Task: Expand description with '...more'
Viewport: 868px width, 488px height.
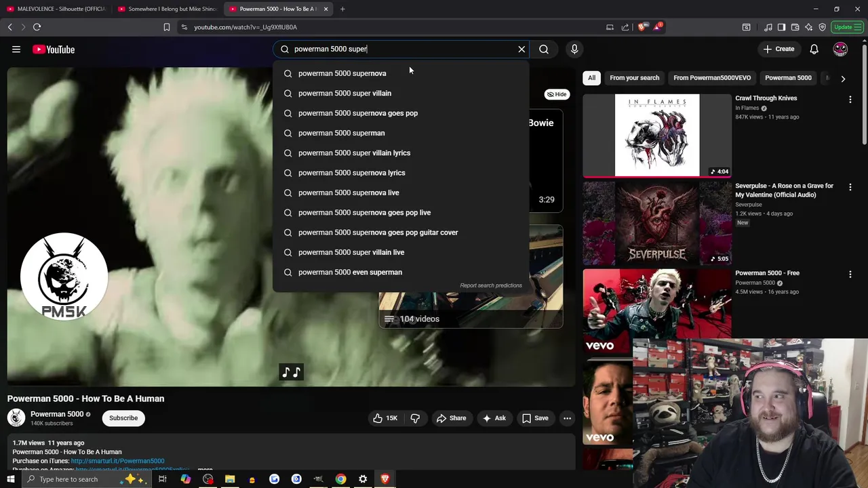Action: pos(204,469)
